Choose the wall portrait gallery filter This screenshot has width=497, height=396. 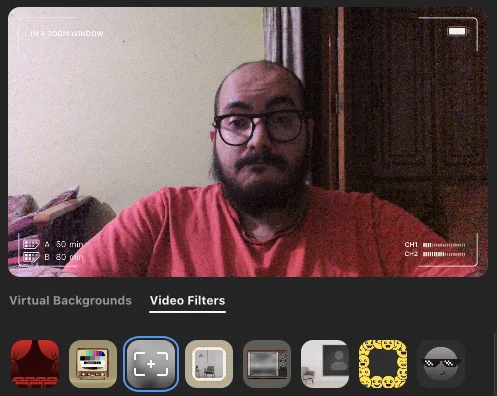coord(325,364)
